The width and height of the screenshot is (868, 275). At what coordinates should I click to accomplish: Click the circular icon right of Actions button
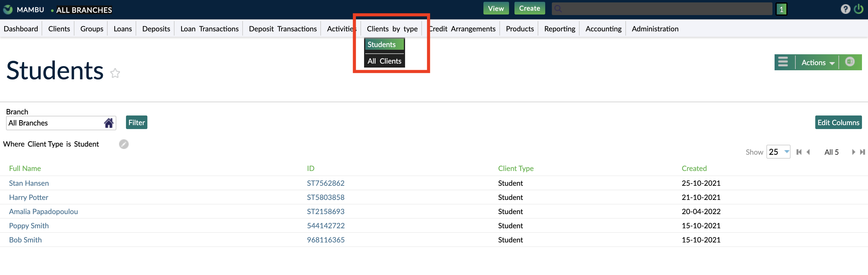(850, 62)
